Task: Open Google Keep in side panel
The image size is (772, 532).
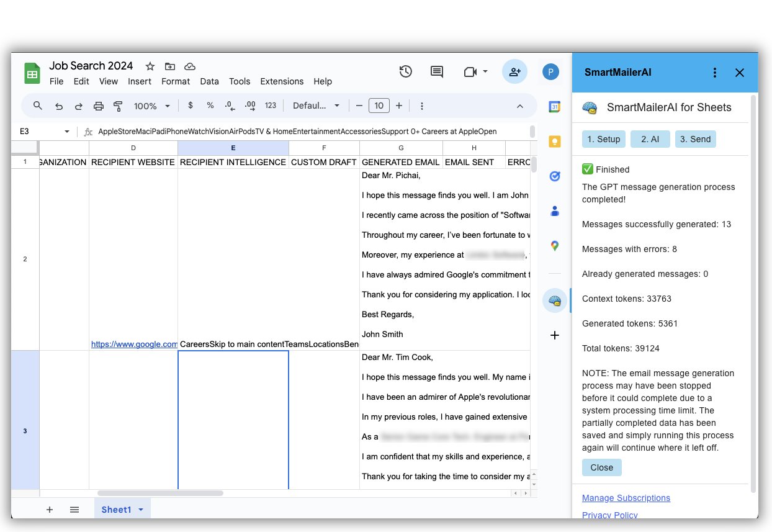Action: tap(555, 142)
